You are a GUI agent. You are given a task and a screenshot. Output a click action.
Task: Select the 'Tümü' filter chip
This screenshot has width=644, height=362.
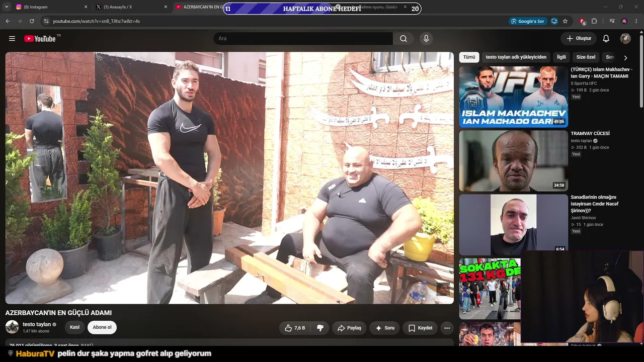click(469, 57)
